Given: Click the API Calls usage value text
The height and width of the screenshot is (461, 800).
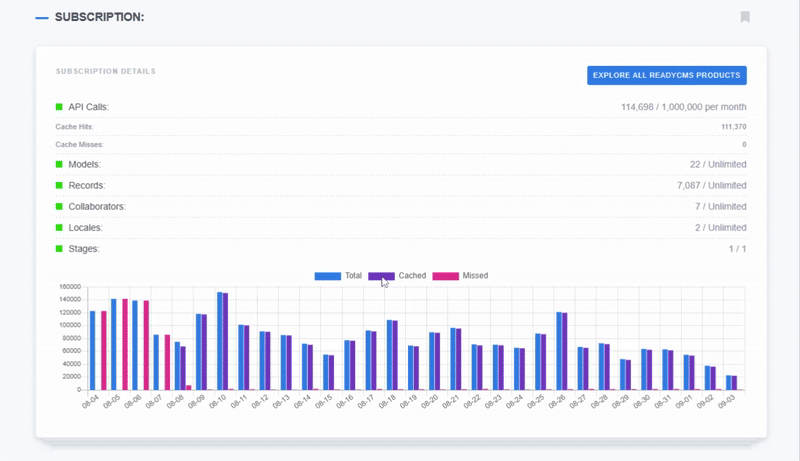Looking at the screenshot, I should (x=683, y=107).
